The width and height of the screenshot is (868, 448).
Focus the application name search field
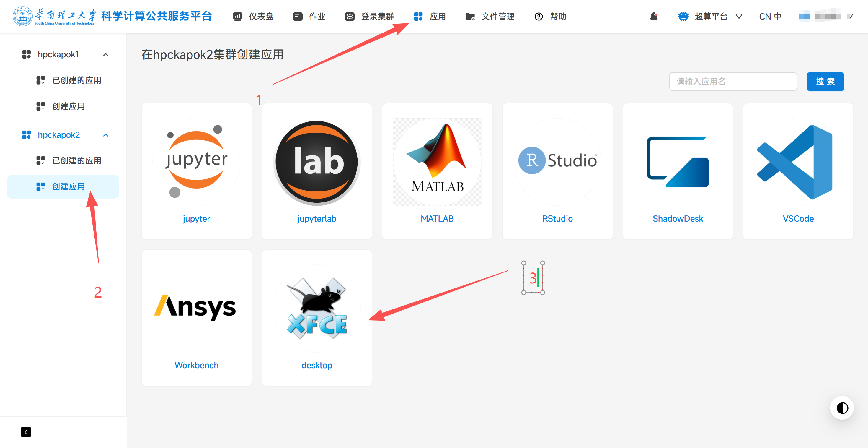pos(733,81)
